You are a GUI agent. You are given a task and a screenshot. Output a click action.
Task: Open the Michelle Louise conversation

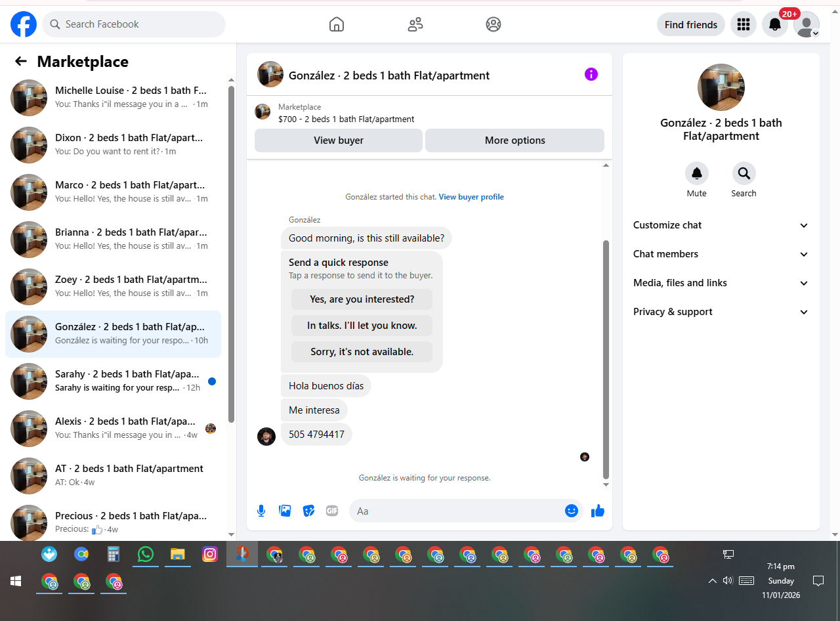click(x=113, y=98)
